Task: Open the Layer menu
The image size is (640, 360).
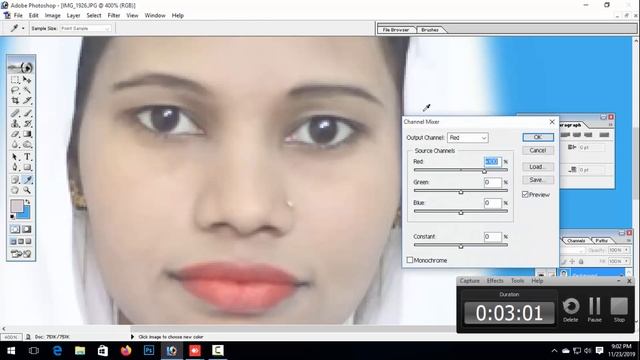Action: (73, 16)
